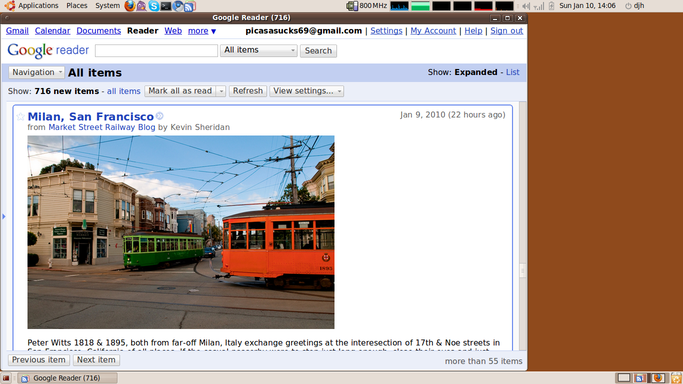Click the network signal tray icon
This screenshot has width=683, height=384.
coord(539,6)
